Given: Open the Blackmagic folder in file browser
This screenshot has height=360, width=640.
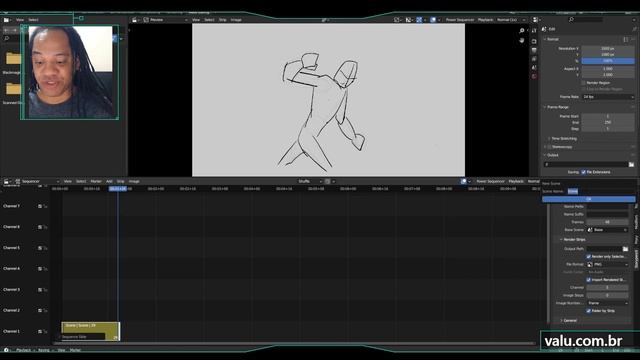Looking at the screenshot, I should click(13, 59).
